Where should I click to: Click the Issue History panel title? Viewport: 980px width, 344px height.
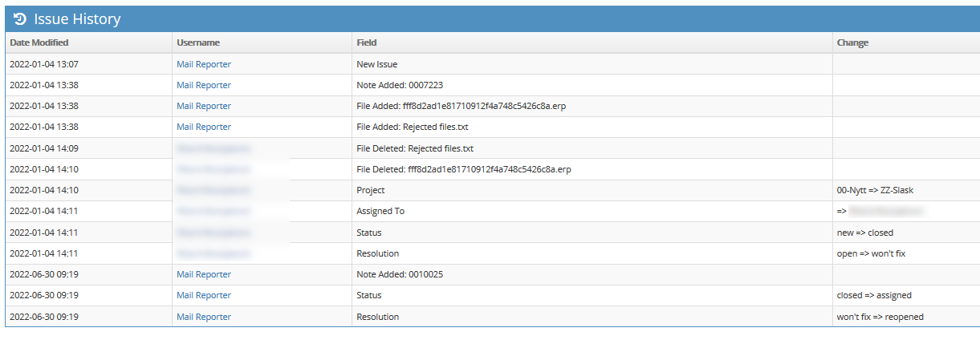tap(77, 19)
